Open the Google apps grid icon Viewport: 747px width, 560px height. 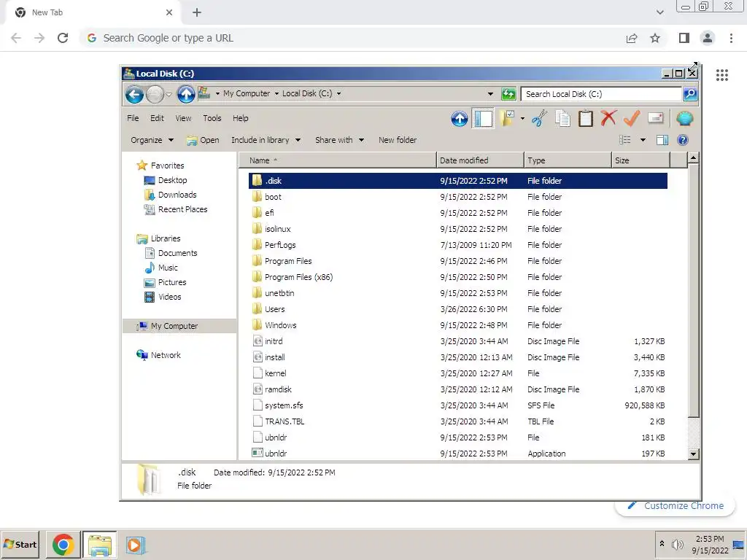[x=722, y=75]
